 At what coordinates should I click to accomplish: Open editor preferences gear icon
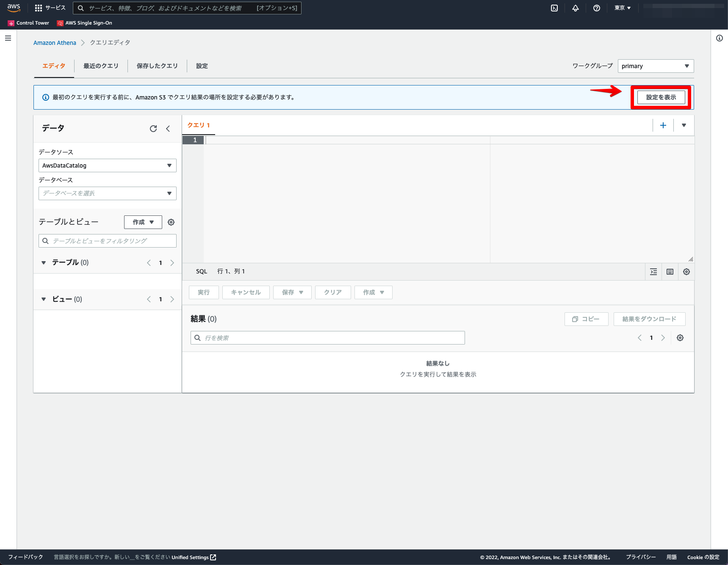(686, 272)
